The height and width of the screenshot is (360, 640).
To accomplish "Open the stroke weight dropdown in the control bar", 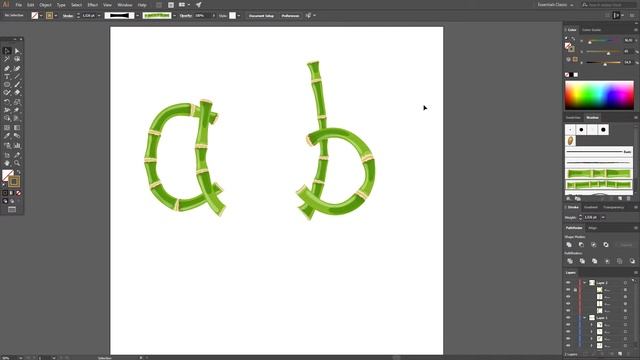I will (x=99, y=16).
